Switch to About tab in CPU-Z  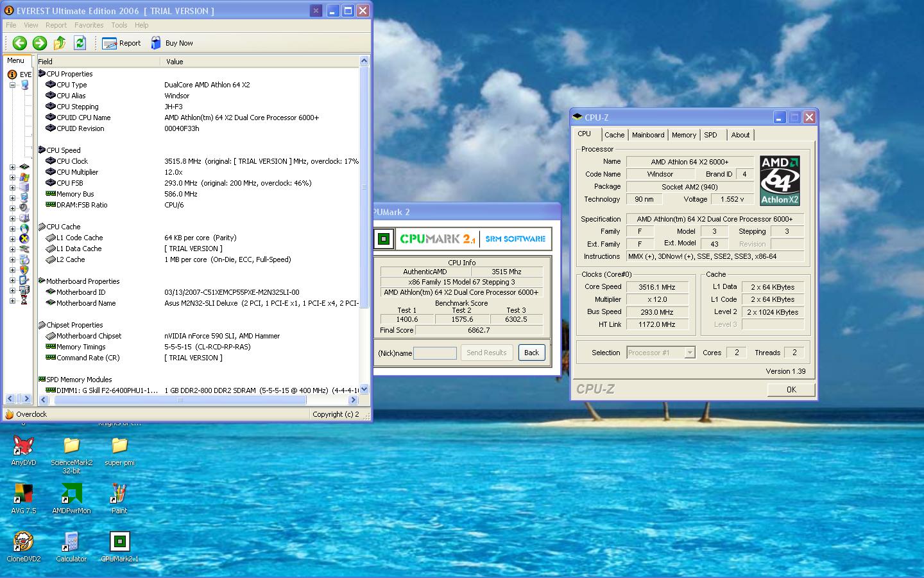740,135
